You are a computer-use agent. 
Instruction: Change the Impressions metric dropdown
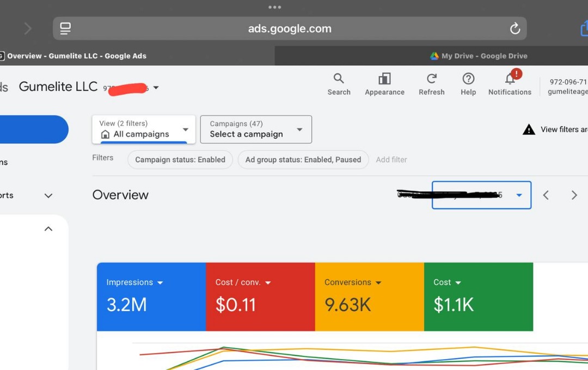coord(160,283)
